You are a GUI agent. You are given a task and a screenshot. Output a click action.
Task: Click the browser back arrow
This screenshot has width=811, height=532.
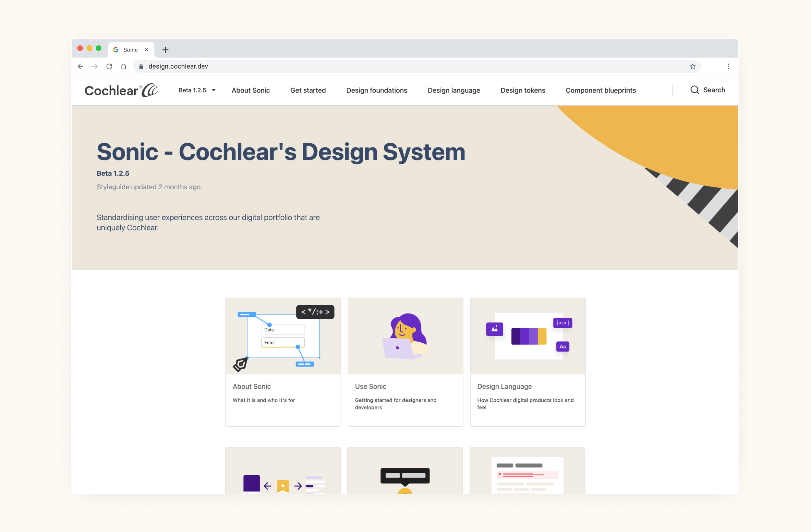coord(80,66)
